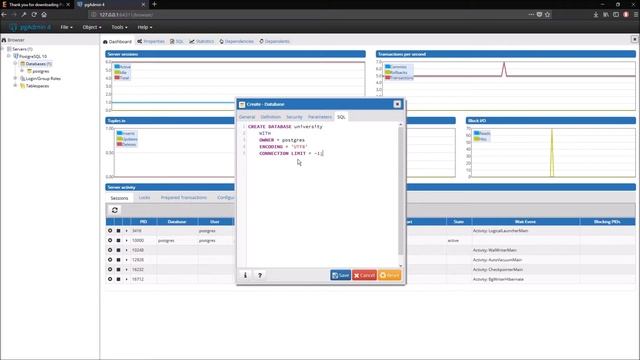Click the dialog SQL pane vertical scrollbar

pos(400,192)
